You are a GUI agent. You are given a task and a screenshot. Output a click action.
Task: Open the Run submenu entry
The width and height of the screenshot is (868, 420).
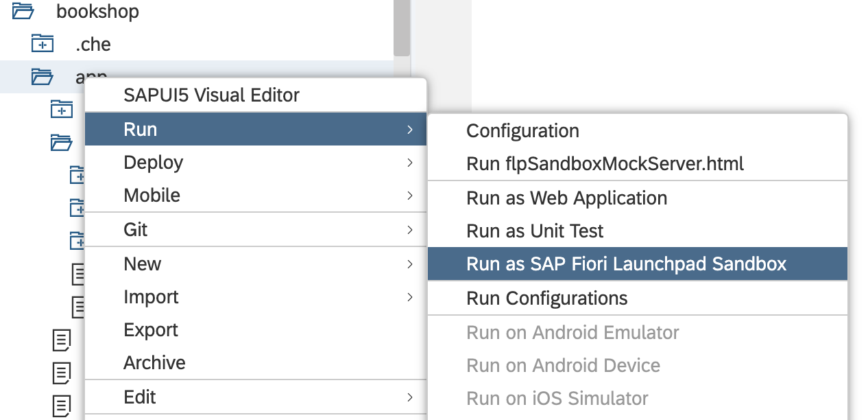[255, 129]
